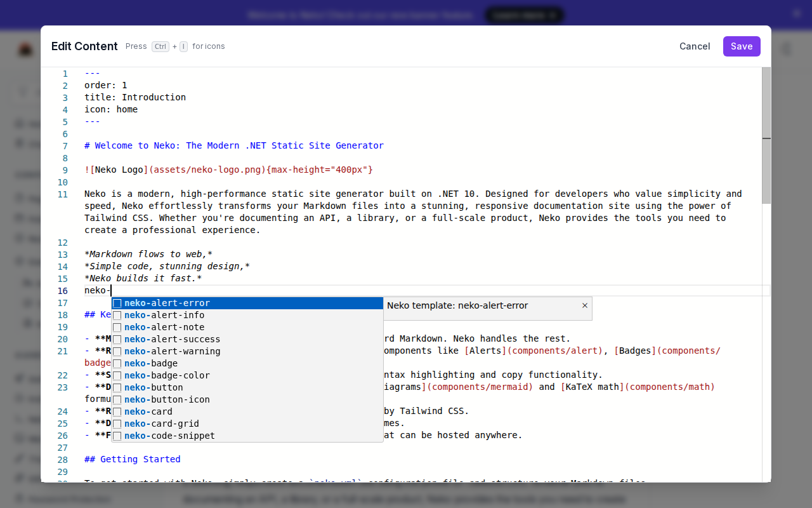812x508 pixels.
Task: Click the template icon beside neko-badge
Action: (117, 363)
